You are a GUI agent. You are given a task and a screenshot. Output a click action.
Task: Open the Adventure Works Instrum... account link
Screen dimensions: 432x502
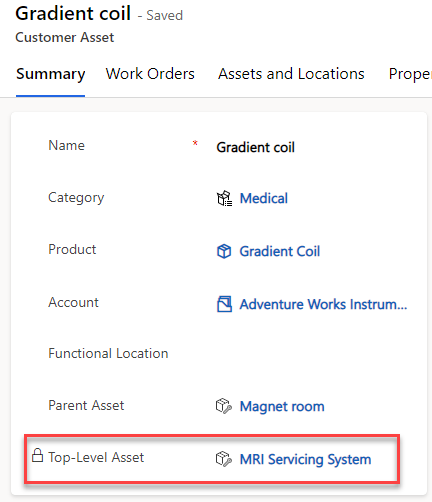[x=323, y=304]
